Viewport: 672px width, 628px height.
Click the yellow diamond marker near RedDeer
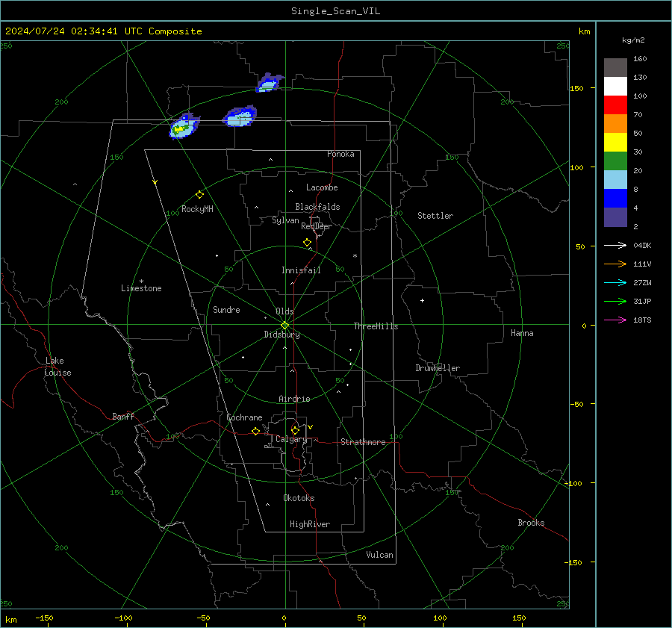[x=308, y=243]
